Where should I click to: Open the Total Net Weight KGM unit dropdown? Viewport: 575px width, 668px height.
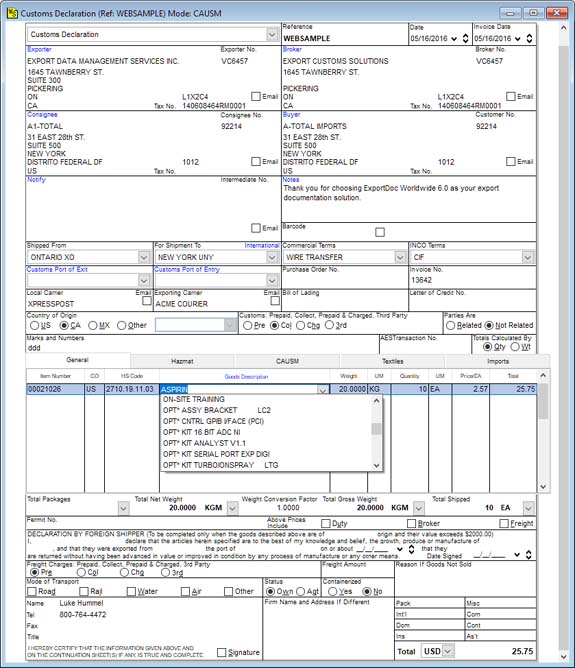(232, 508)
